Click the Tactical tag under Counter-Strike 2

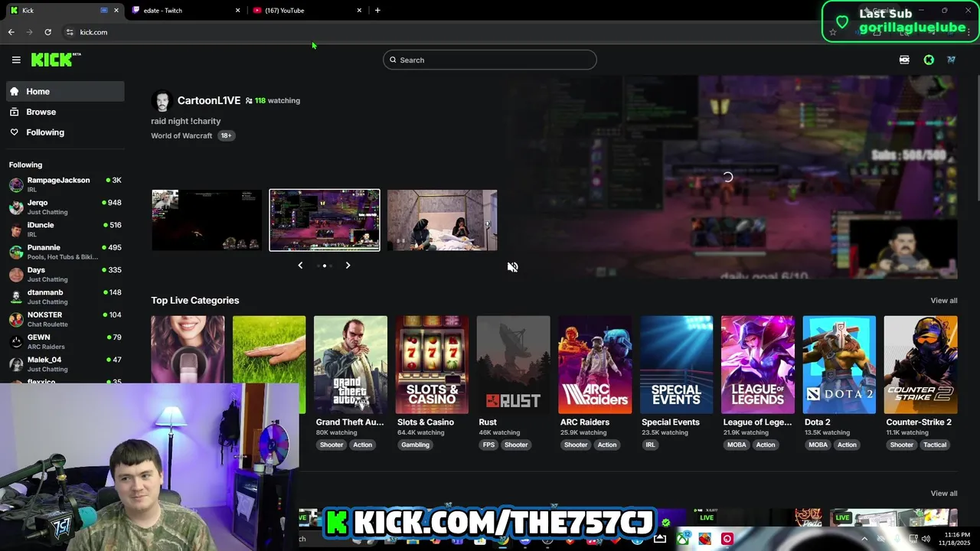[x=935, y=445]
